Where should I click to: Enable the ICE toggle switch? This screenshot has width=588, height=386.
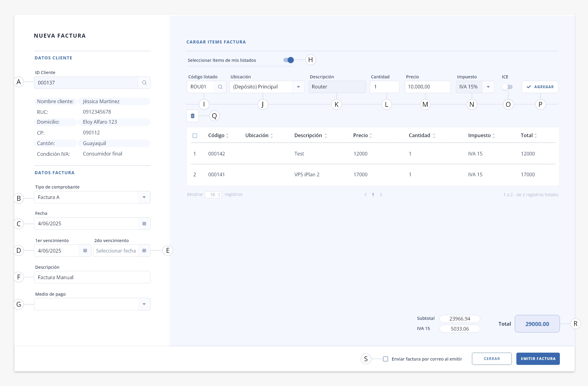[507, 87]
